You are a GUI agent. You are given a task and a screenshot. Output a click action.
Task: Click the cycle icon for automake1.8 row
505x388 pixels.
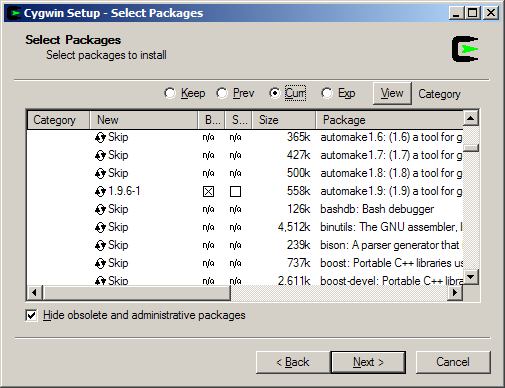(x=100, y=173)
